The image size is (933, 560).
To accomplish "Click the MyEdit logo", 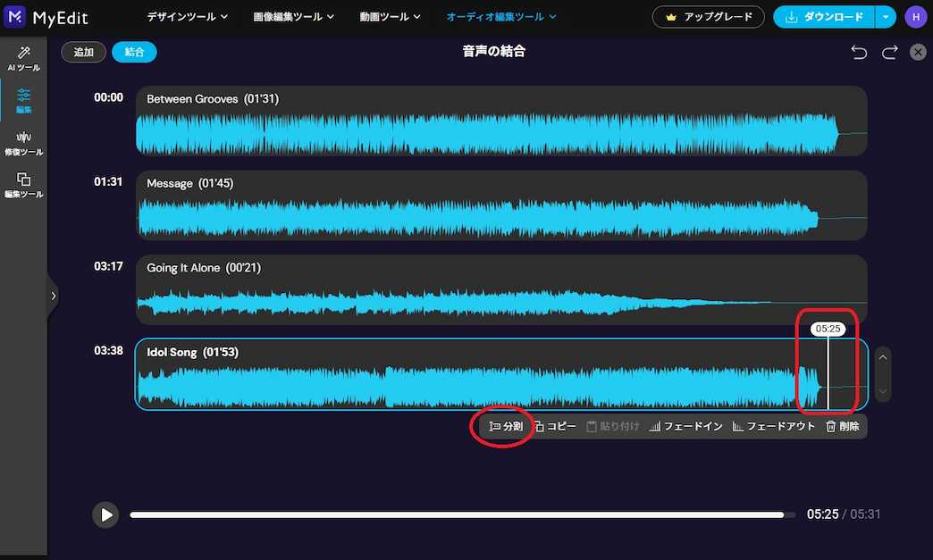I will (49, 17).
